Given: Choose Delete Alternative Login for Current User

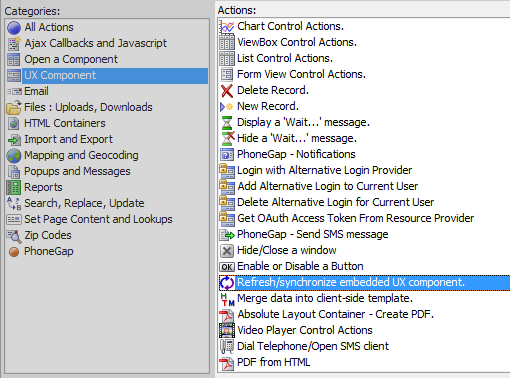Looking at the screenshot, I should (335, 202).
